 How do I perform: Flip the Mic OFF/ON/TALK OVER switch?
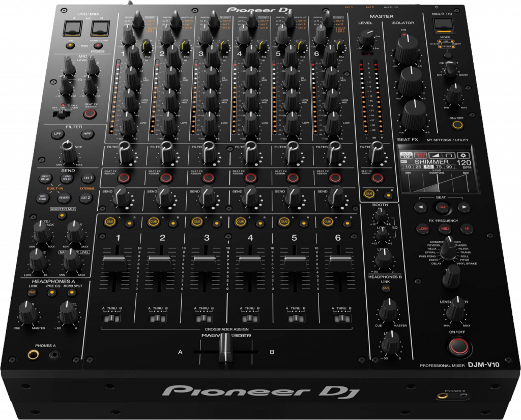(62, 114)
